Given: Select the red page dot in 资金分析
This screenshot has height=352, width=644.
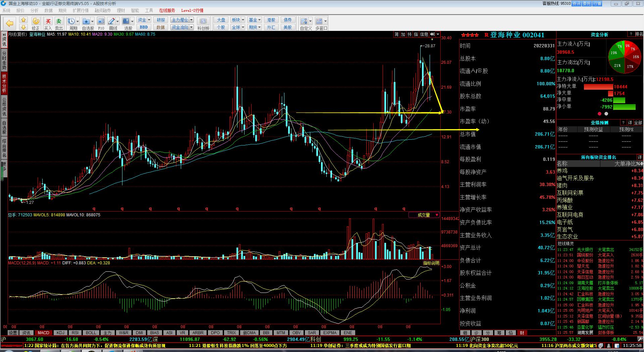Looking at the screenshot, I should (599, 114).
